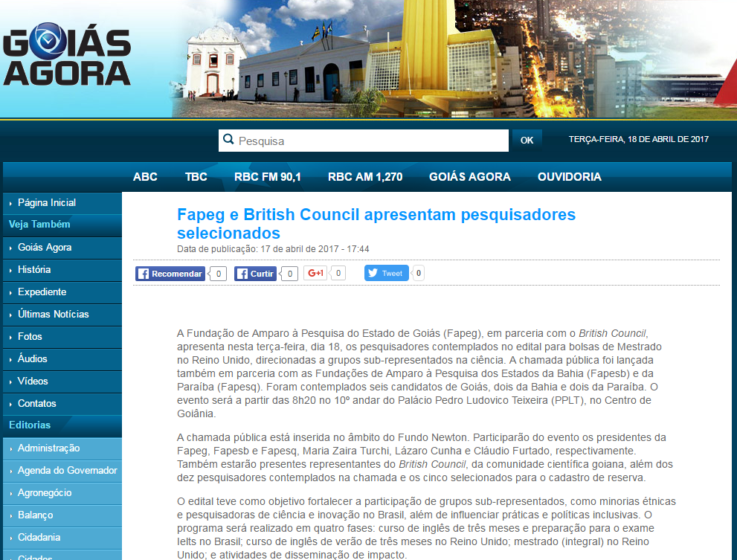This screenshot has height=560, width=737.
Task: Click the Google +1 button
Action: (315, 273)
